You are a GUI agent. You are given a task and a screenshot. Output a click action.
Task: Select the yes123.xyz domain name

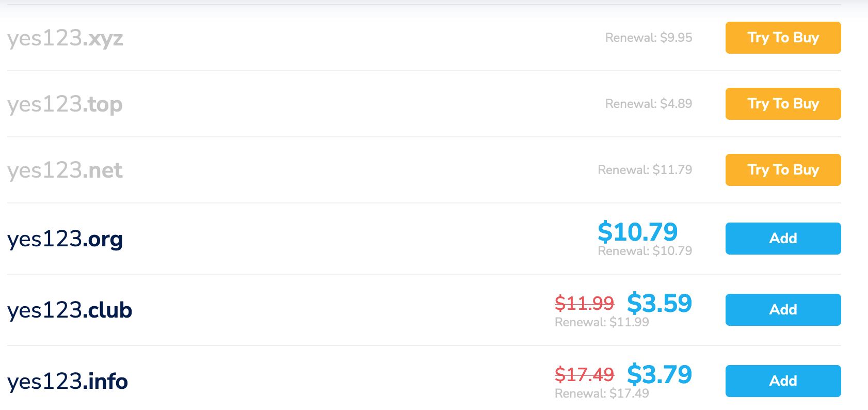(65, 39)
